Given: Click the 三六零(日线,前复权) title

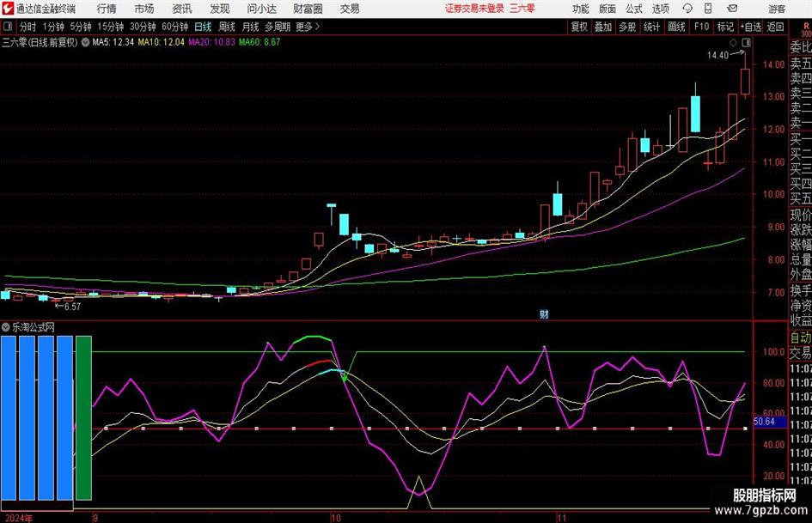Looking at the screenshot, I should [x=40, y=42].
